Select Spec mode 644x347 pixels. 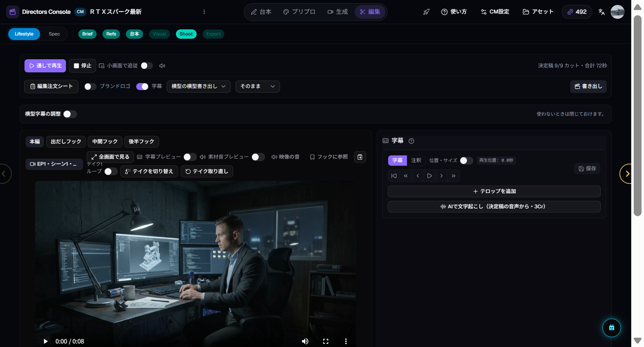54,34
